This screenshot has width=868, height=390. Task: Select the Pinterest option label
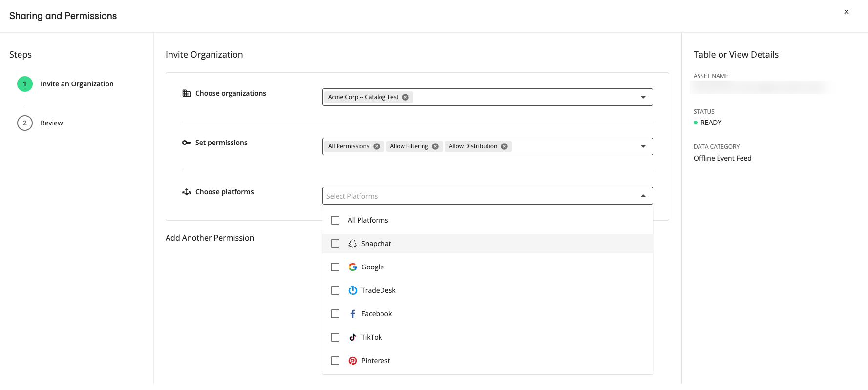pyautogui.click(x=376, y=361)
